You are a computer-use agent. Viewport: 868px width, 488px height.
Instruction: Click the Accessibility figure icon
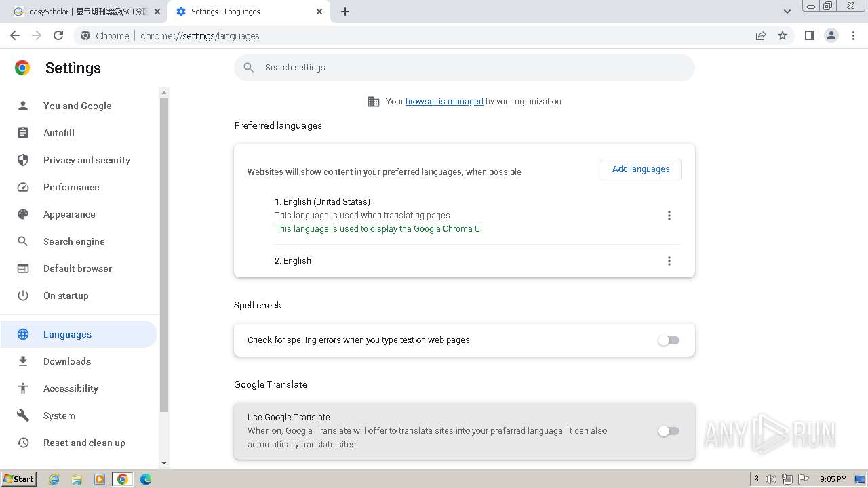click(23, 388)
